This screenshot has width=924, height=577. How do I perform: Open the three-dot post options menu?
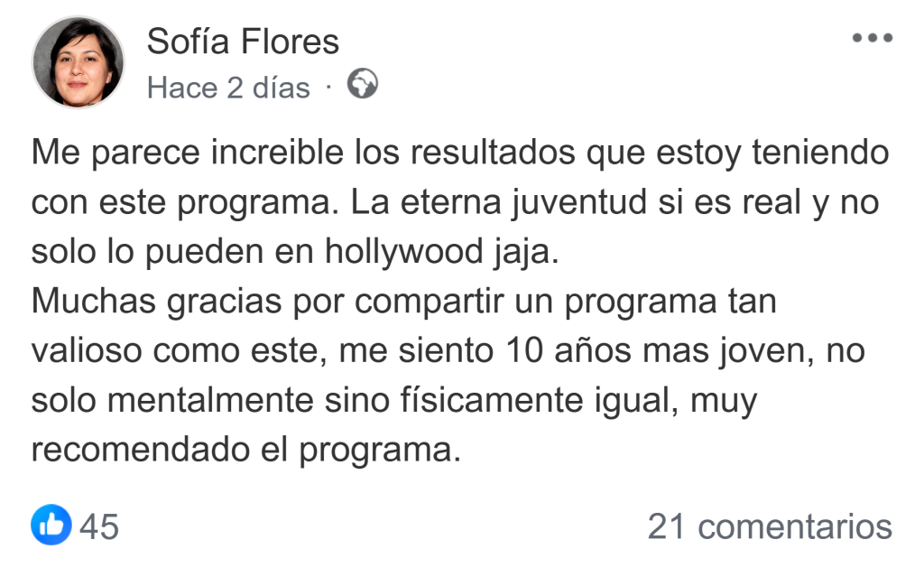pyautogui.click(x=872, y=39)
